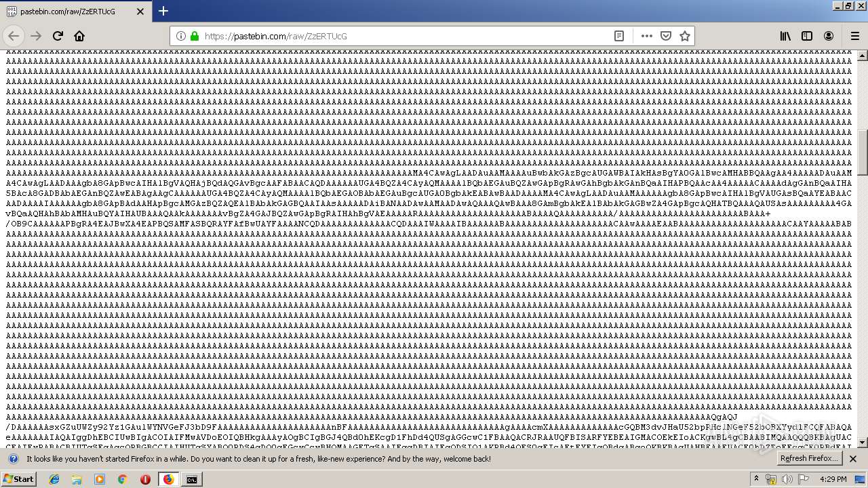
Task: Minimize the Firefox window
Action: point(837,5)
